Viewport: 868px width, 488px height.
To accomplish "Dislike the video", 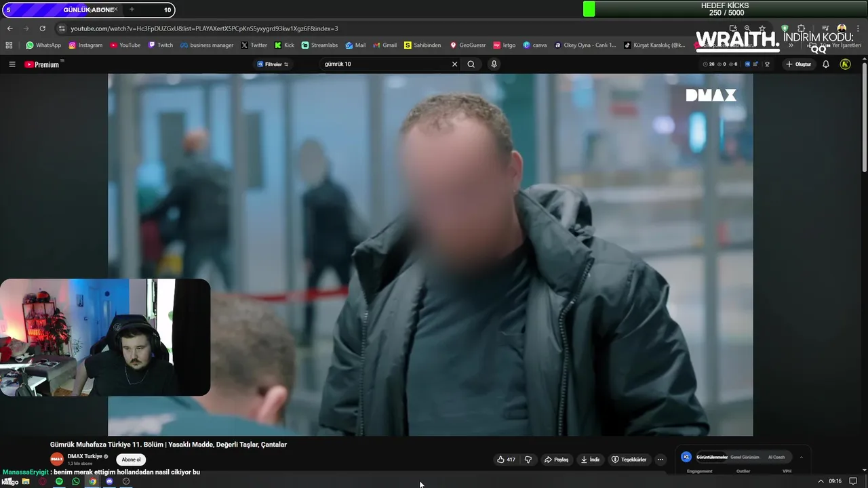I will click(528, 460).
